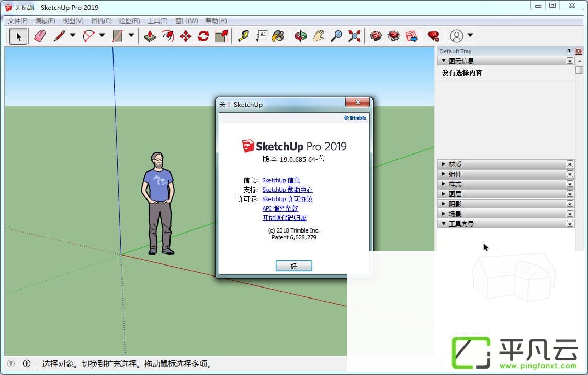Select the Rotate tool
This screenshot has height=375, width=588.
(x=203, y=37)
